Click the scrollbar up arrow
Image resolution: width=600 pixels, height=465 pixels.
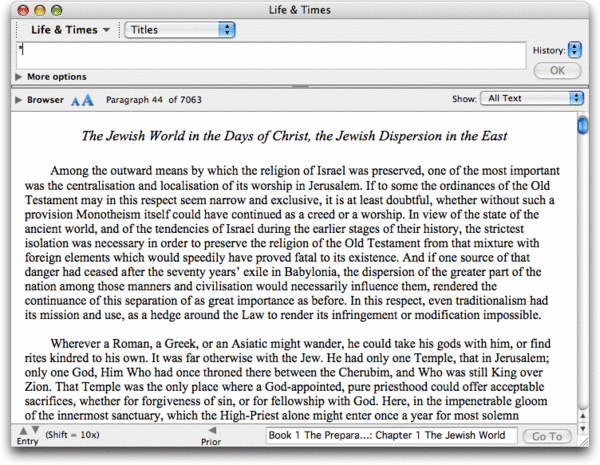582,416
